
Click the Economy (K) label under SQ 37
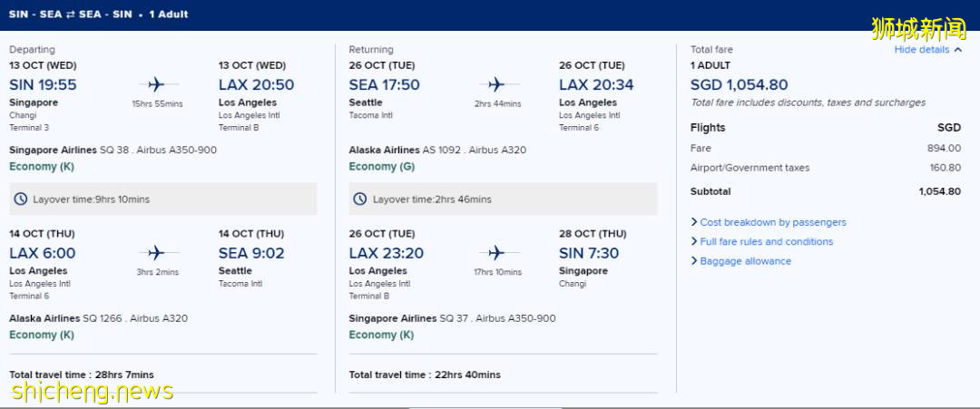382,336
